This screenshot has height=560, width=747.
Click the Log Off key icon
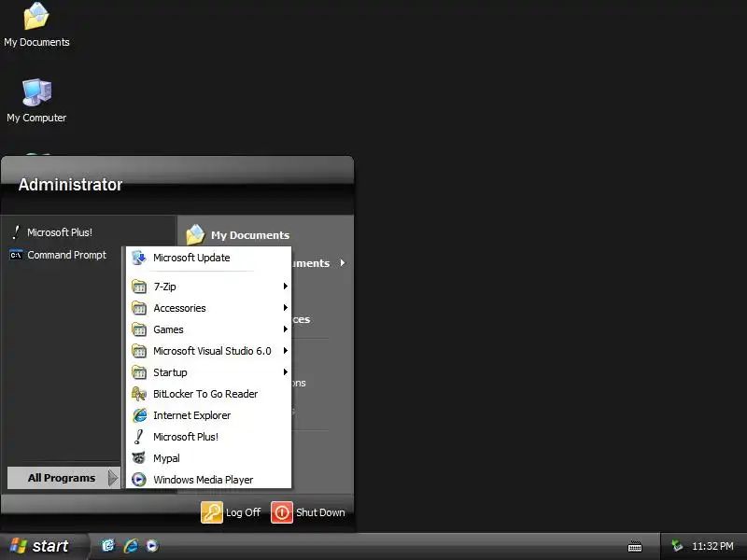pyautogui.click(x=212, y=512)
